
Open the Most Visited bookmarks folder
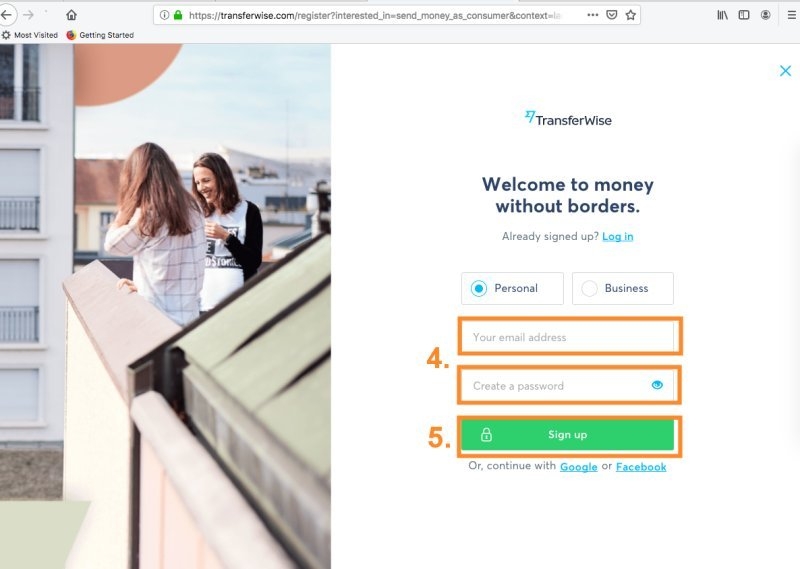[x=30, y=35]
